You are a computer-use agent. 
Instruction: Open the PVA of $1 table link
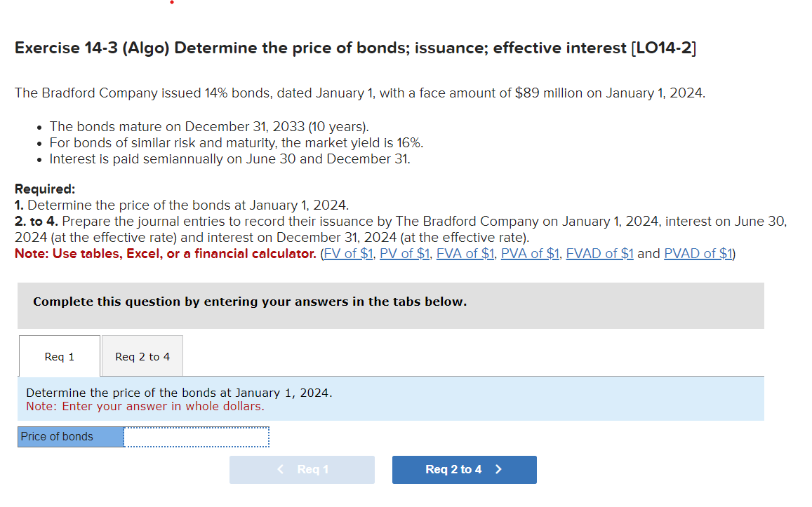tap(530, 253)
